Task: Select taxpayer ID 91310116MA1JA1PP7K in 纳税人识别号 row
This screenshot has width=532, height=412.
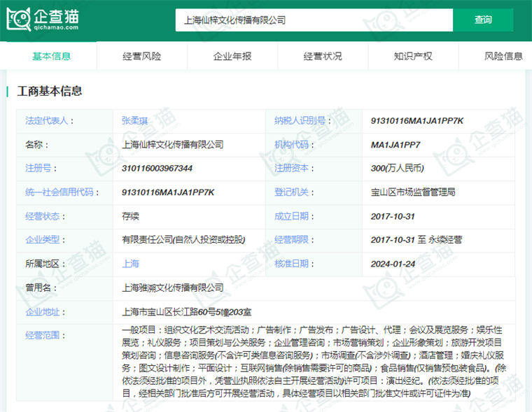Action: click(x=417, y=121)
